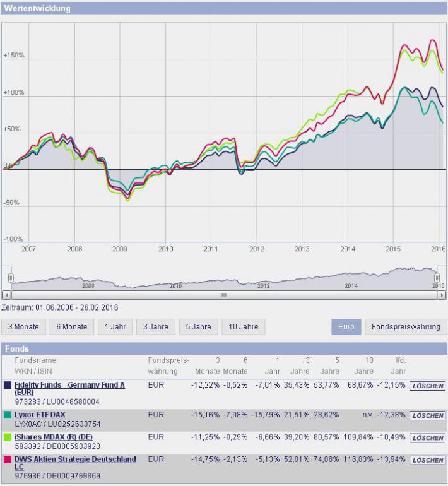Delete Fidelity Germany Fund with LÖSCHEN
This screenshot has height=486, width=448.
point(428,386)
